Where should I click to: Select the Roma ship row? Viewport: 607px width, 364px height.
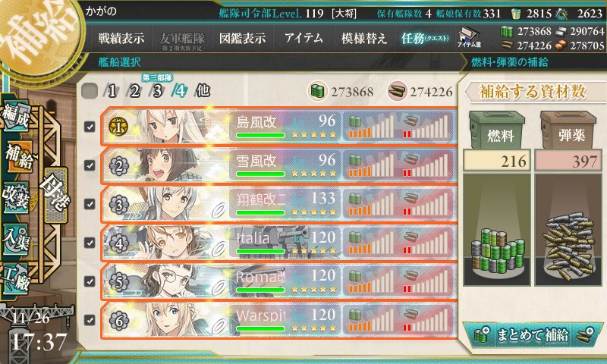pyautogui.click(x=279, y=281)
